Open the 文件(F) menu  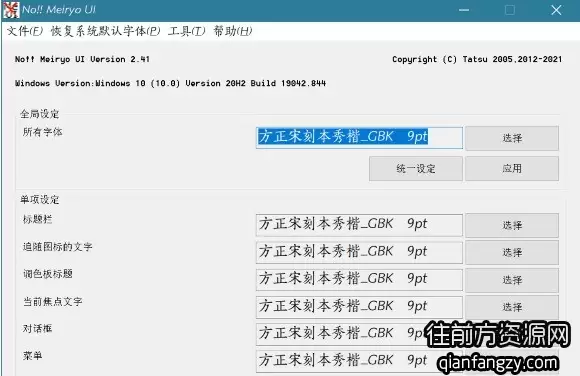pos(25,31)
